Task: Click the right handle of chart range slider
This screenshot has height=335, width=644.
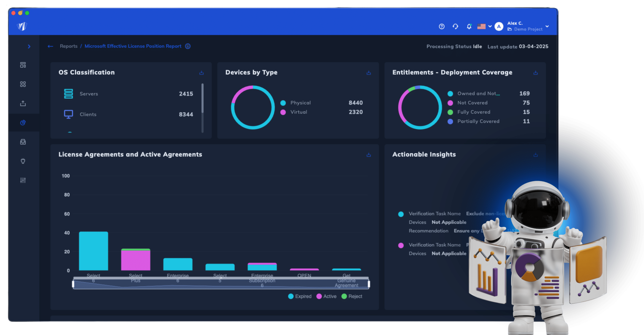Action: 369,284
